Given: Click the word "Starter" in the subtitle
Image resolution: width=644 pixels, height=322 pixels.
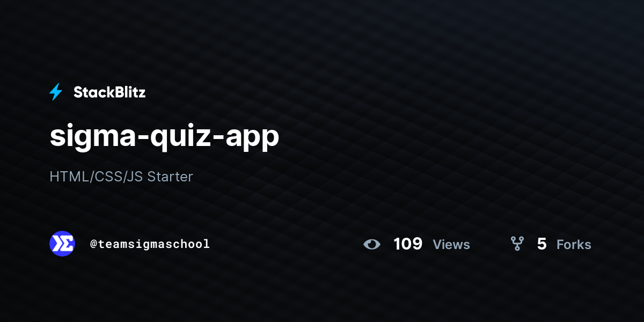Looking at the screenshot, I should tap(170, 177).
